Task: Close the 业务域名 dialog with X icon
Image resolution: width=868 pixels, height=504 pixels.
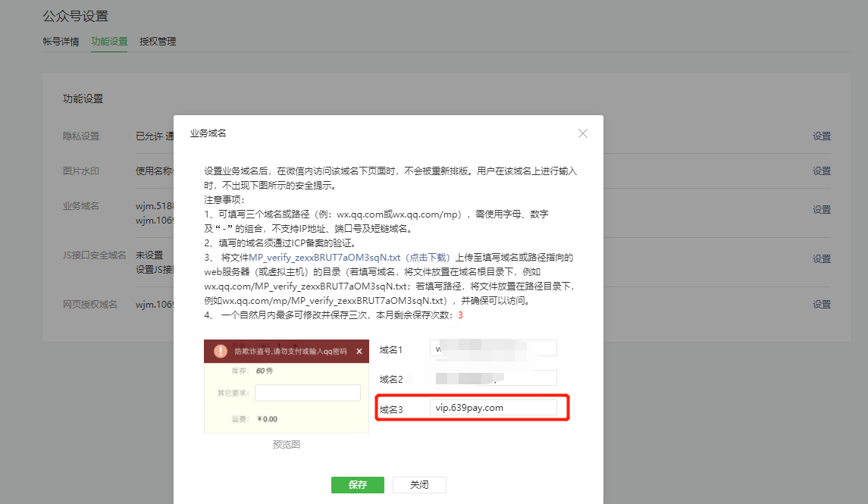Action: coord(582,133)
